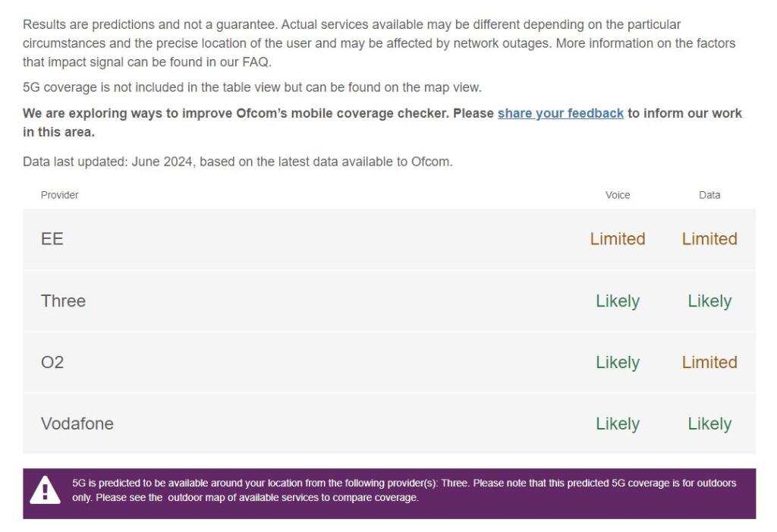Select the Three provider name
This screenshot has width=777, height=532.
point(63,301)
